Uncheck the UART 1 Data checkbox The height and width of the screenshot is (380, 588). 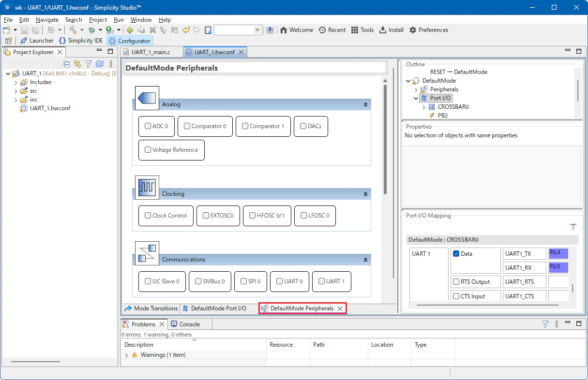456,254
